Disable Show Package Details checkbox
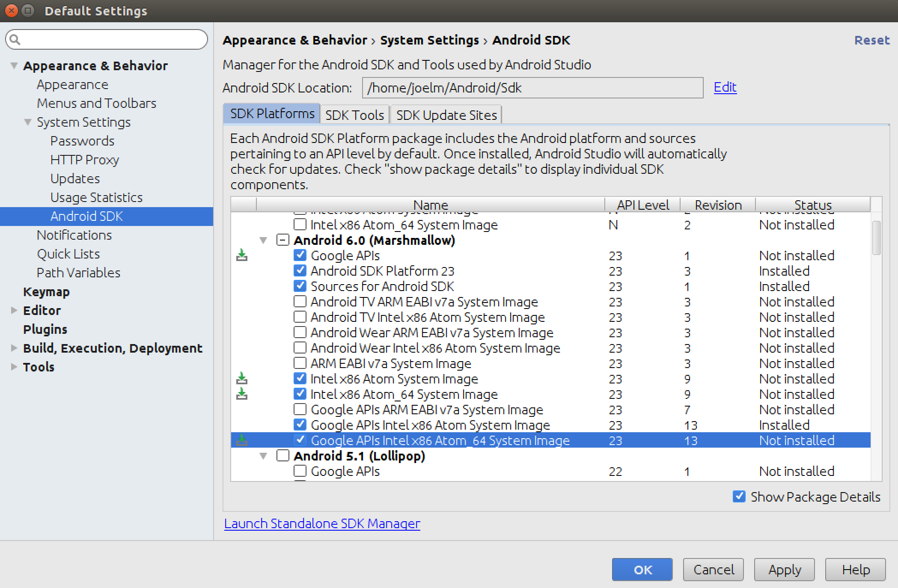The height and width of the screenshot is (588, 898). click(739, 496)
